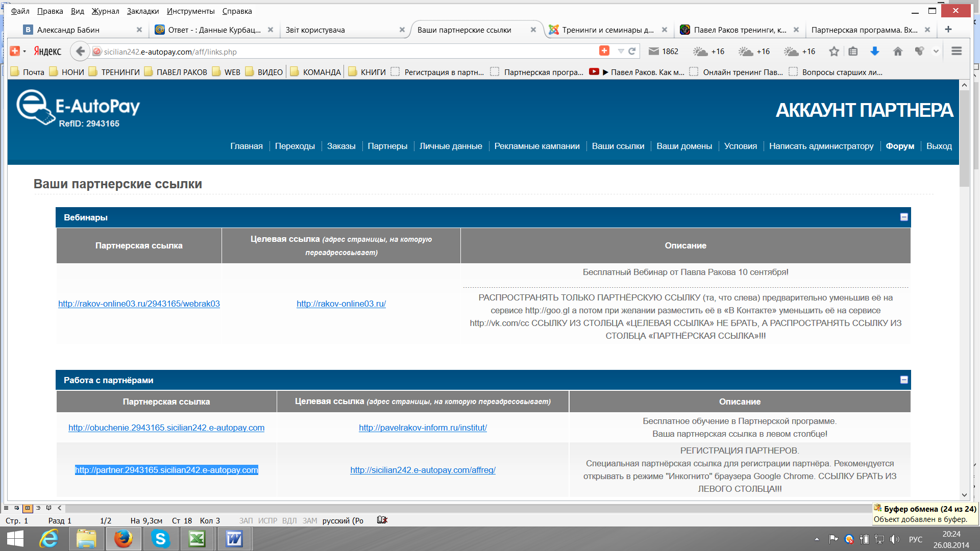Expand toolbar overflow chevron

pyautogui.click(x=936, y=51)
